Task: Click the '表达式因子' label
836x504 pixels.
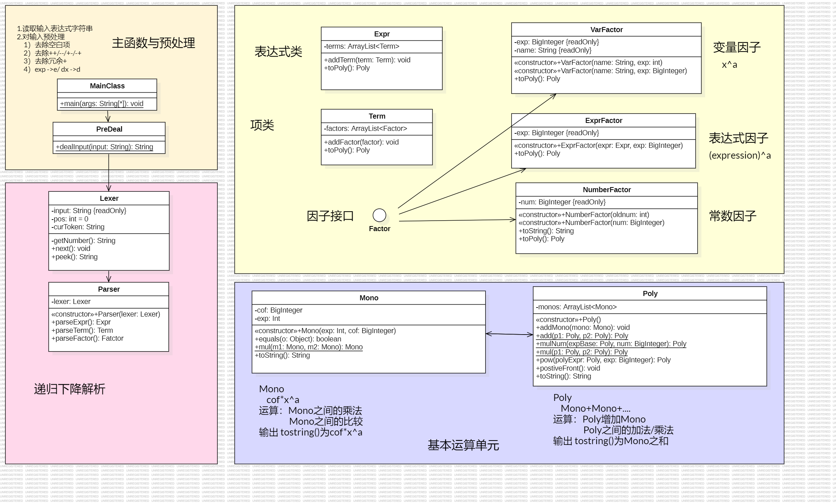Action: [x=738, y=138]
